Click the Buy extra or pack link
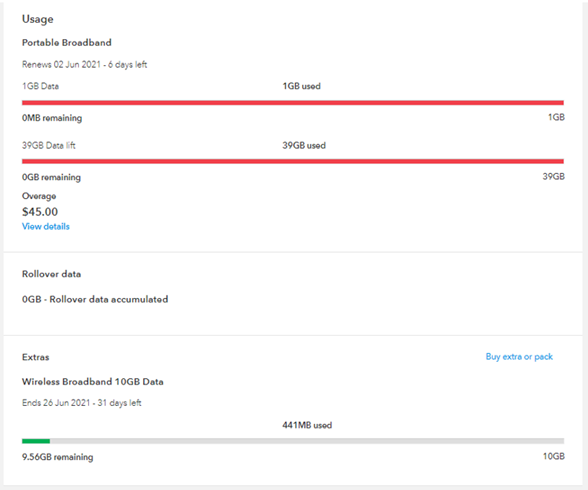The height and width of the screenshot is (490, 588). (519, 357)
